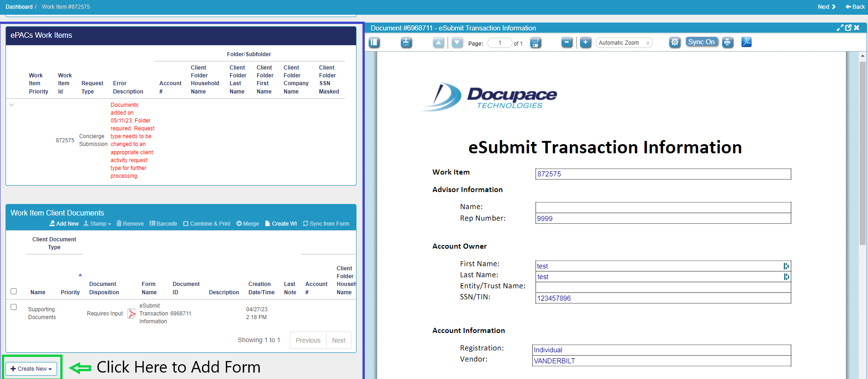
Task: Print the document via printer icon
Action: pos(727,42)
